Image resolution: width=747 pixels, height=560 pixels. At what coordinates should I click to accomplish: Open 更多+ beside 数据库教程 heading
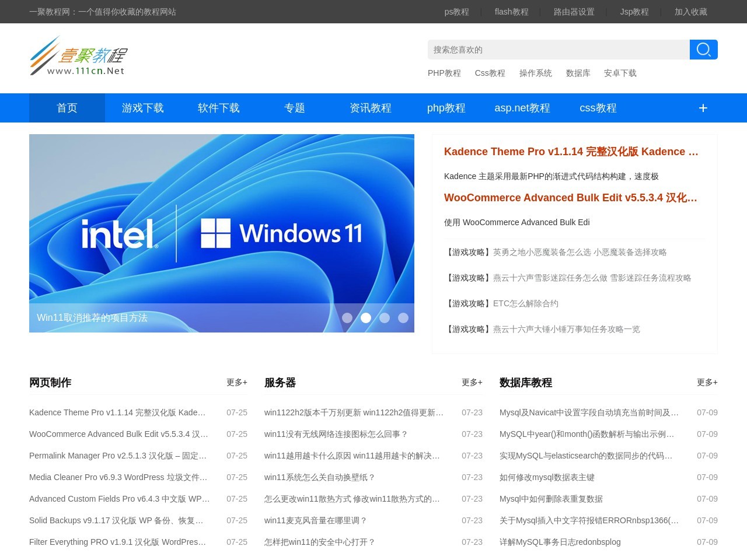(x=707, y=382)
